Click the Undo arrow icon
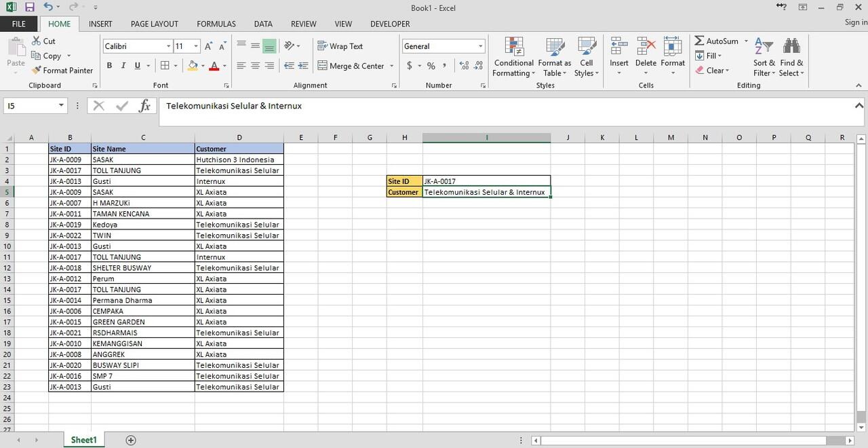This screenshot has width=868, height=448. pyautogui.click(x=47, y=7)
